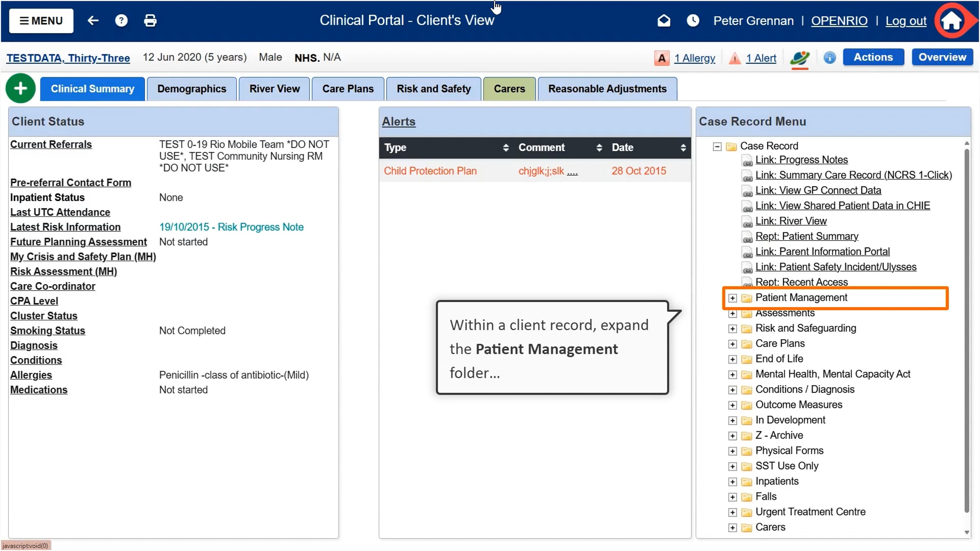
Task: Click the alert warning triangle icon
Action: 735,58
